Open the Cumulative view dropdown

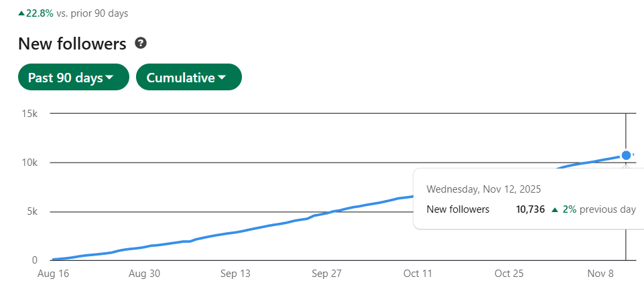[189, 77]
